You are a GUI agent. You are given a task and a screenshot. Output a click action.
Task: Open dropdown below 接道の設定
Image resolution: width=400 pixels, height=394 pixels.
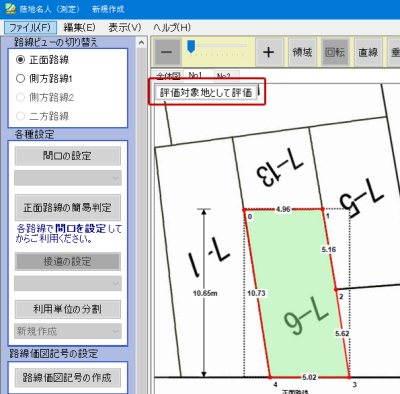[x=68, y=283]
